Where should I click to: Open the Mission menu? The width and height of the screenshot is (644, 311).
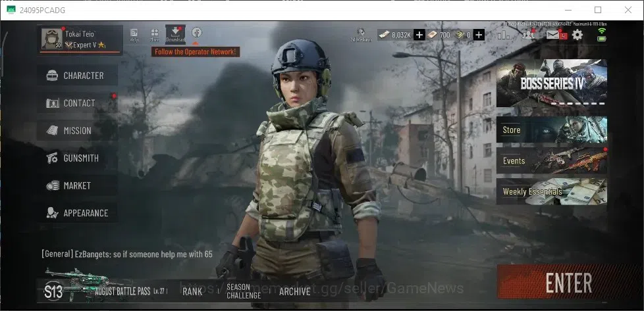[x=78, y=130]
